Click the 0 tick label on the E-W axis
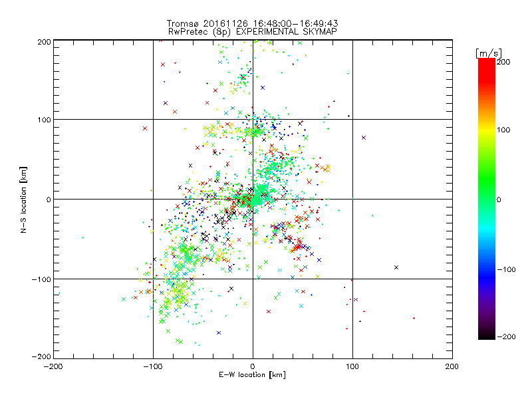Viewport: 532px width, 399px height. coord(253,366)
